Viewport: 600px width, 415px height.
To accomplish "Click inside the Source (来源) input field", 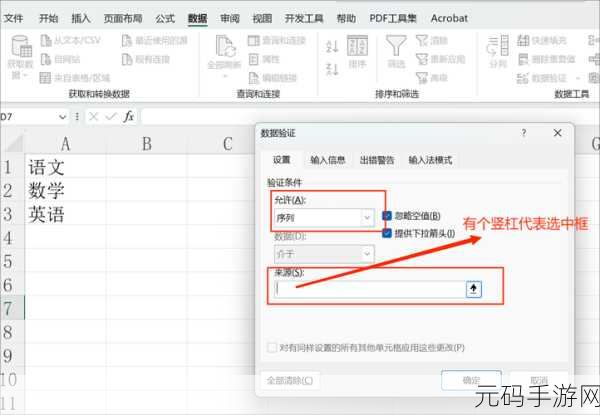I will (370, 289).
